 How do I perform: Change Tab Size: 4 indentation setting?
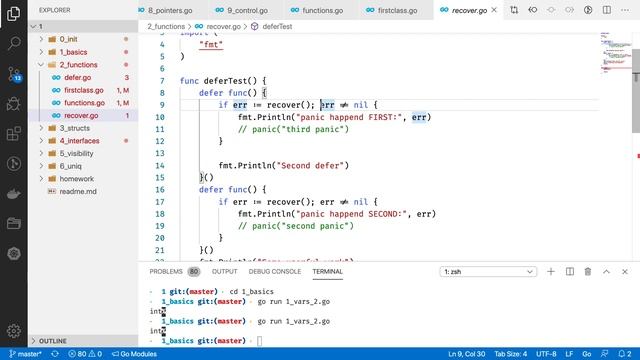(511, 354)
